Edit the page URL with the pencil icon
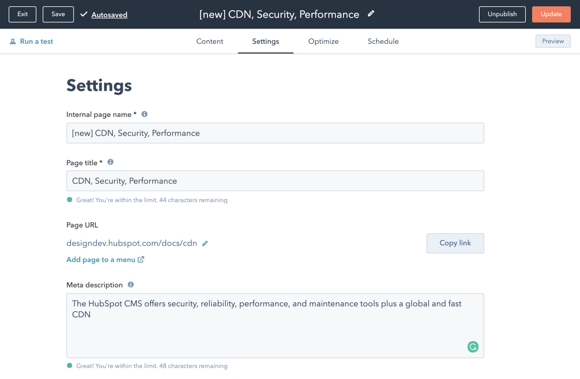 205,243
